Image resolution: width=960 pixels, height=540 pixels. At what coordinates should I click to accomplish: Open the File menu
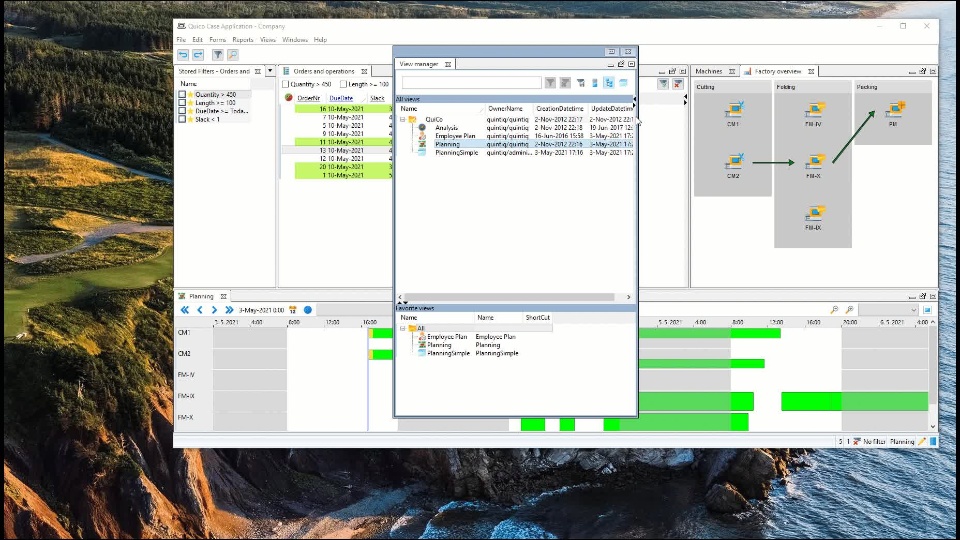181,40
